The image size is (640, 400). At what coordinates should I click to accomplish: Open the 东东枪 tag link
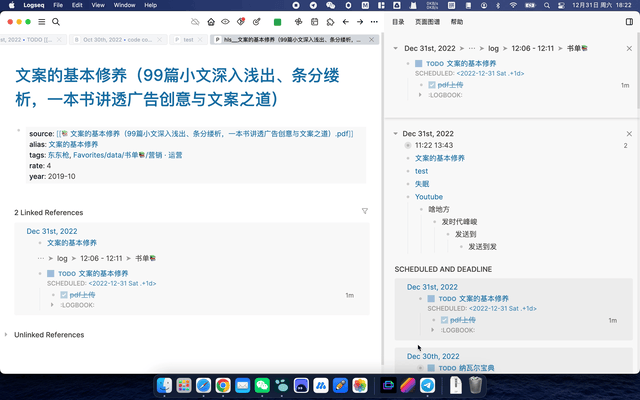[58, 155]
